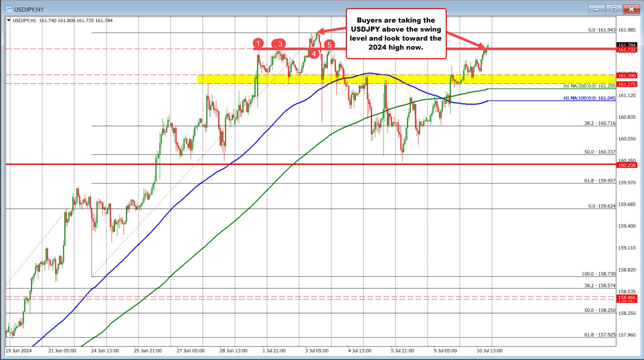
Task: Click the arrow pointing to the latest candles
Action: pyautogui.click(x=472, y=43)
